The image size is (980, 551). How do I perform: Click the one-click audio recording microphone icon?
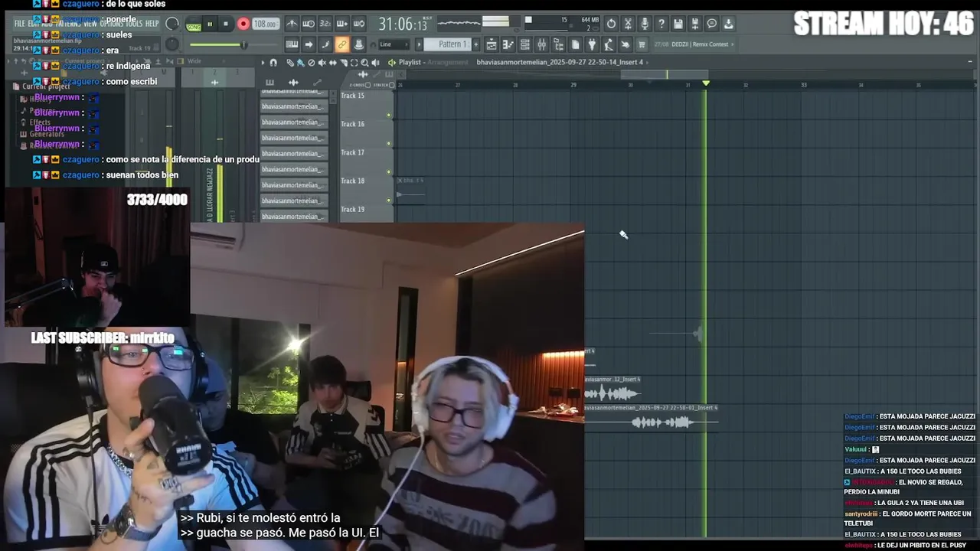pos(645,24)
